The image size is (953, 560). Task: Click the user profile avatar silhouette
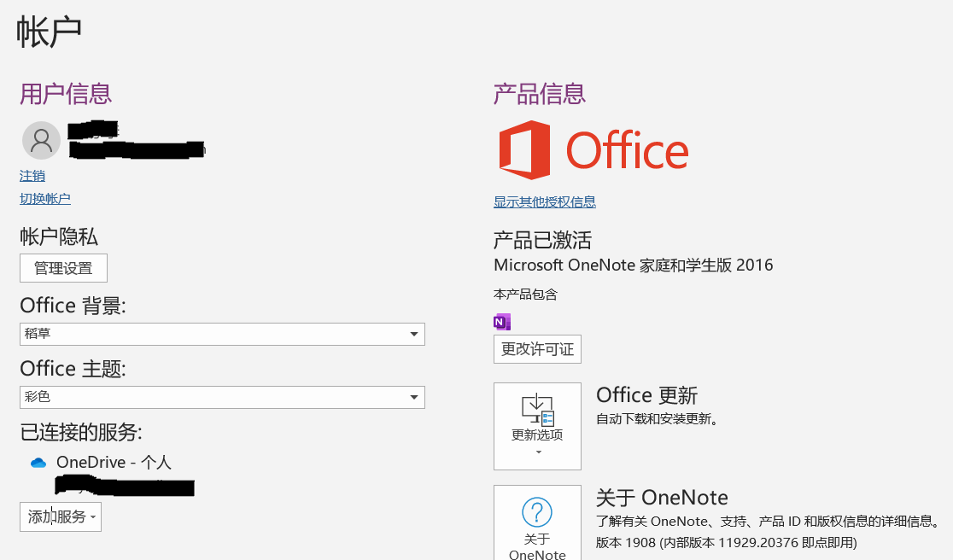tap(41, 140)
